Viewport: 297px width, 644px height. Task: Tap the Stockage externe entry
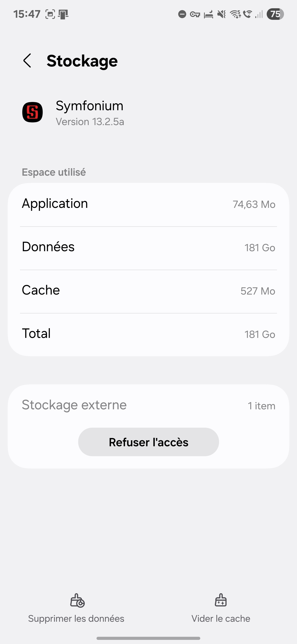(148, 405)
